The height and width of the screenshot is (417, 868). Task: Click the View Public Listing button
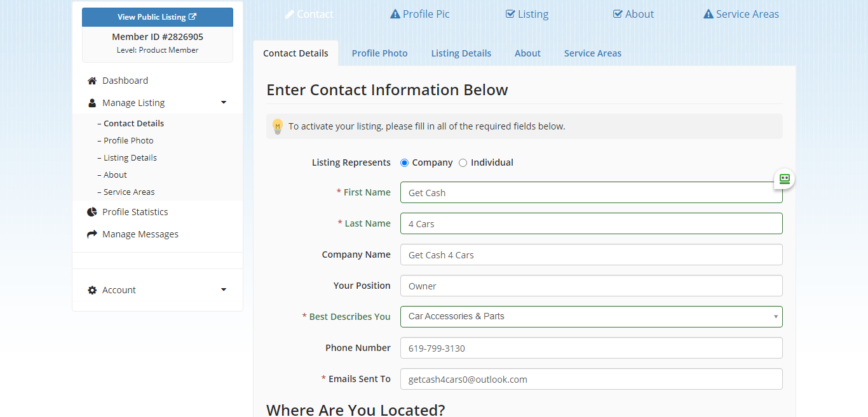[x=157, y=17]
